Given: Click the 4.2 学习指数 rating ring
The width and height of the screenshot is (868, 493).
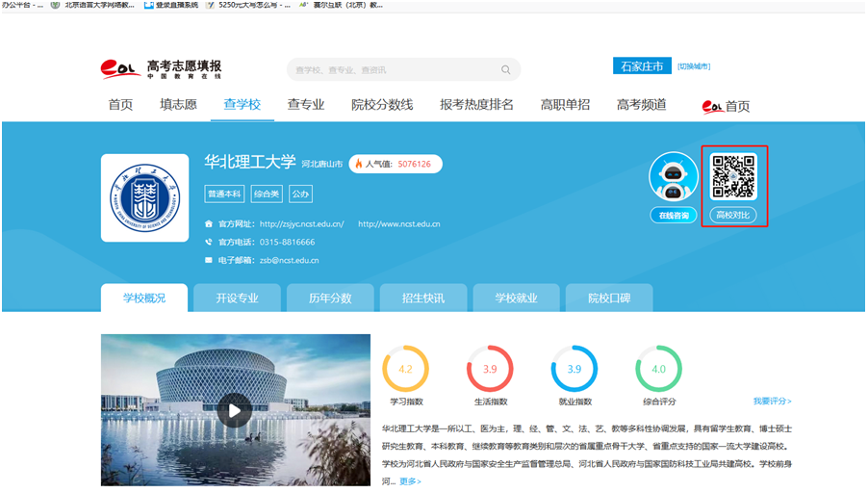Looking at the screenshot, I should tap(406, 369).
